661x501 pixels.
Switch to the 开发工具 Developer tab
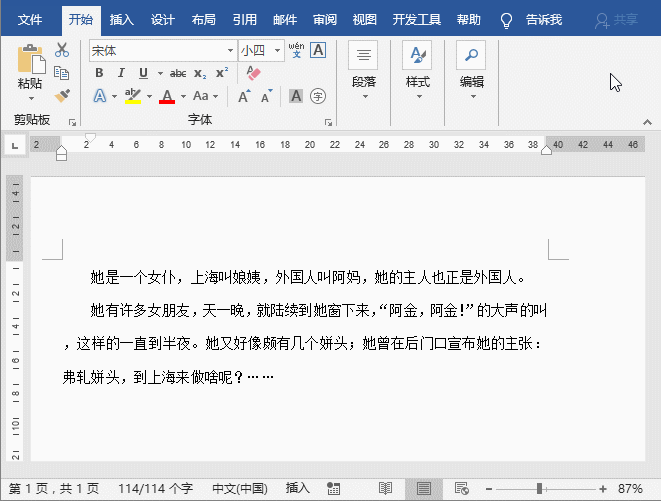(416, 19)
